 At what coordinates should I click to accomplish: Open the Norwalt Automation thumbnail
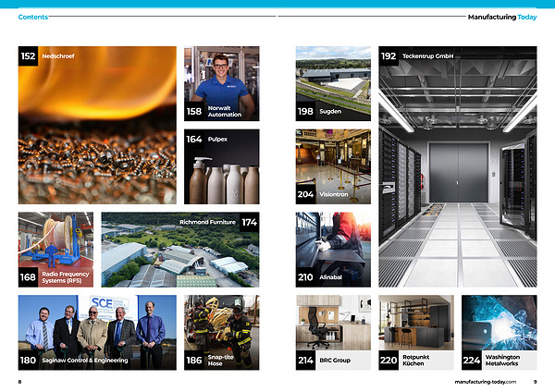[222, 83]
